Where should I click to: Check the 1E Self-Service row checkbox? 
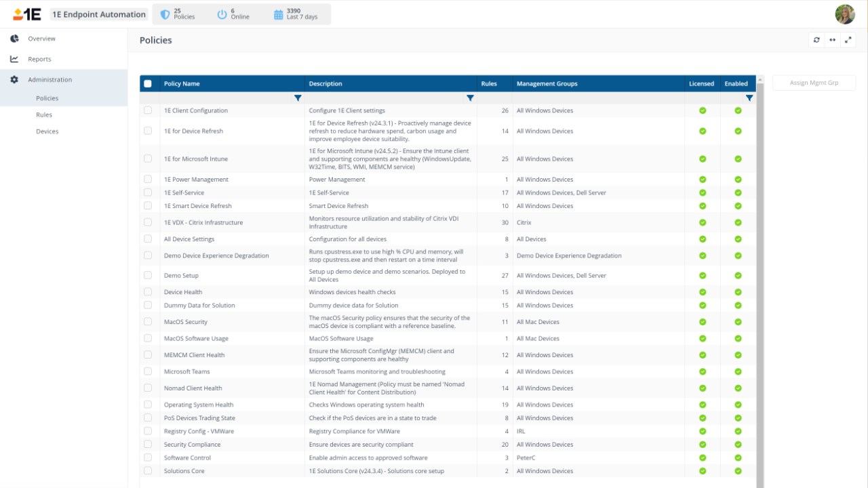(x=148, y=192)
